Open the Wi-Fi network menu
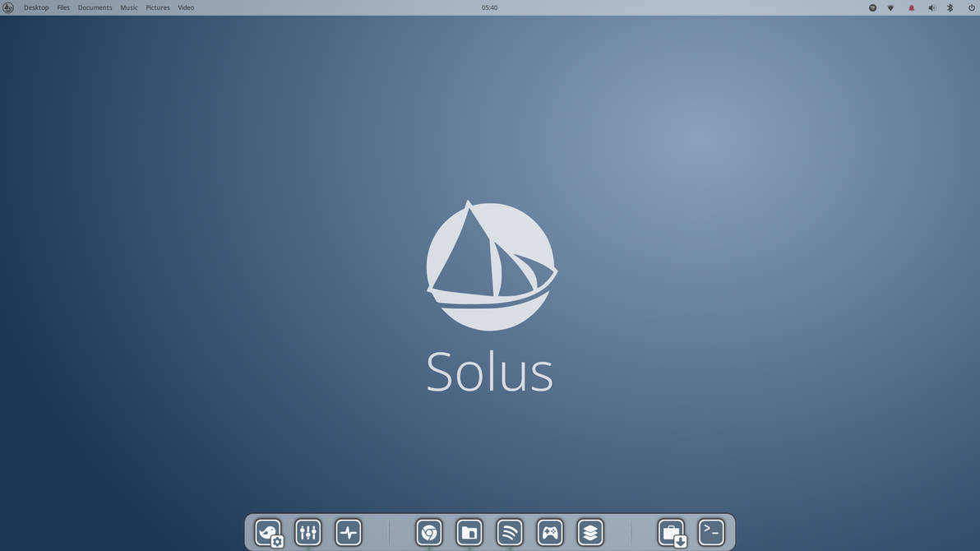This screenshot has width=980, height=551. [890, 7]
